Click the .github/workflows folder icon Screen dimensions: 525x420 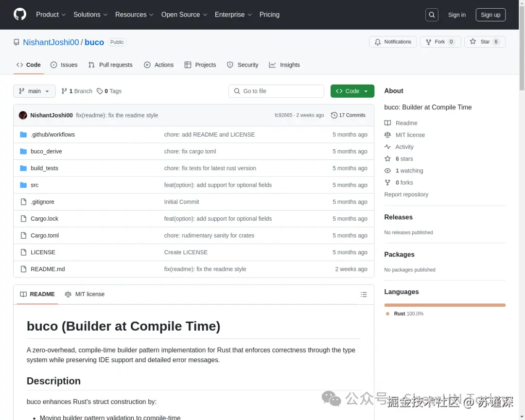(23, 134)
